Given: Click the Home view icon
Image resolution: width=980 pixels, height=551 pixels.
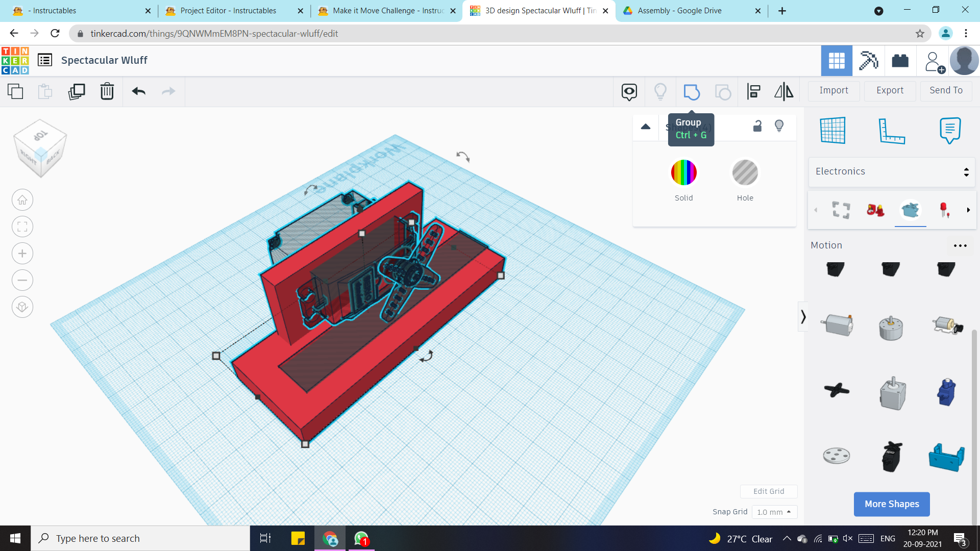Looking at the screenshot, I should 22,200.
